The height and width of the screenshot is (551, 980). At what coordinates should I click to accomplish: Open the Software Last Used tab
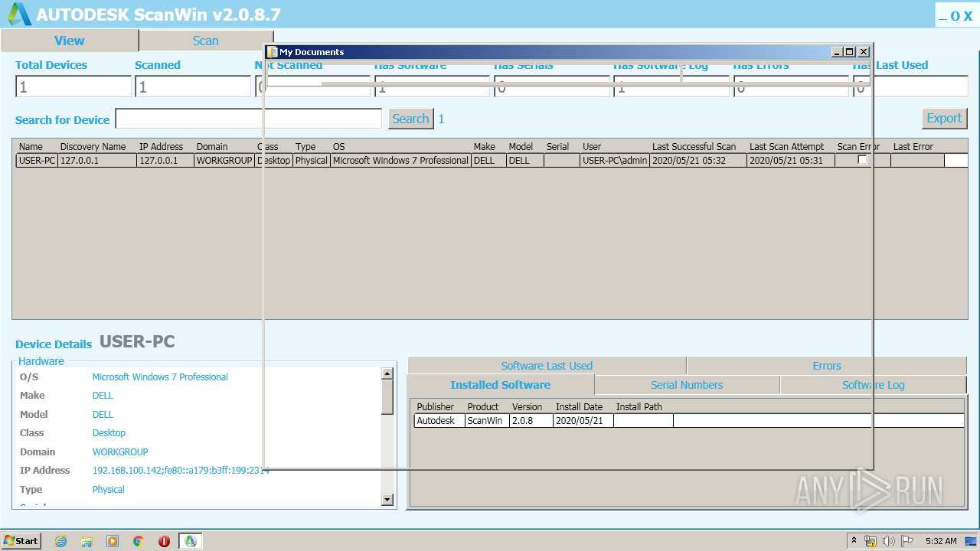pyautogui.click(x=547, y=366)
